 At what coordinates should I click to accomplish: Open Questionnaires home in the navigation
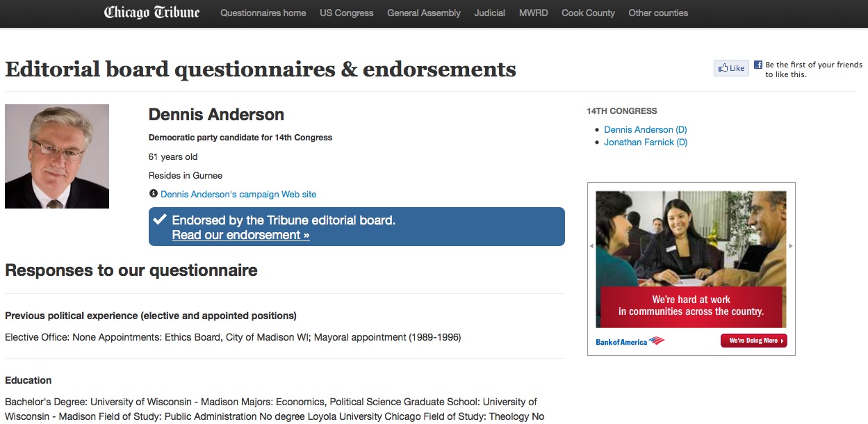click(x=263, y=13)
